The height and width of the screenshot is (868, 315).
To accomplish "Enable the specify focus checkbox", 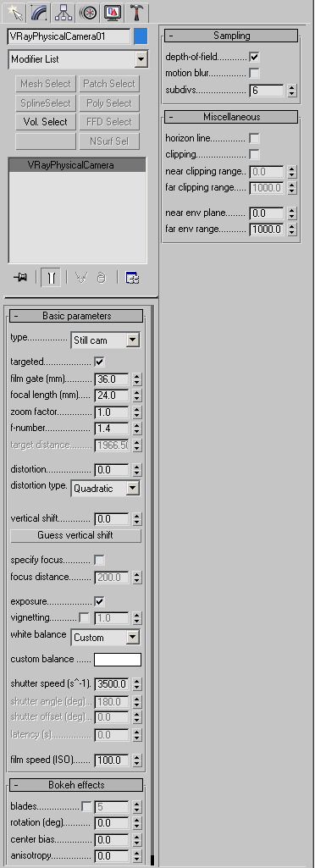I will (x=100, y=560).
